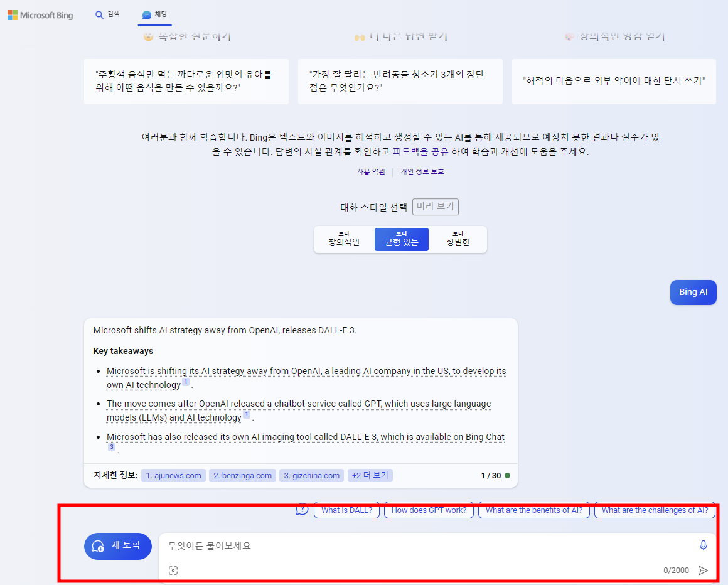Click the 'Key takeaways' heading text
Screen dimensions: 728x585
[123, 351]
